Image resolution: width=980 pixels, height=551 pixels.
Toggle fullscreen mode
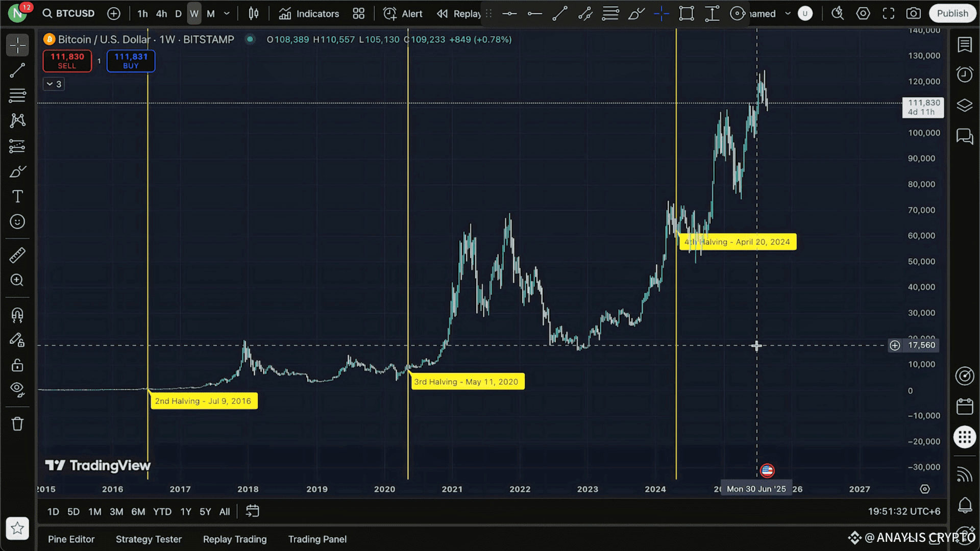[x=889, y=14]
